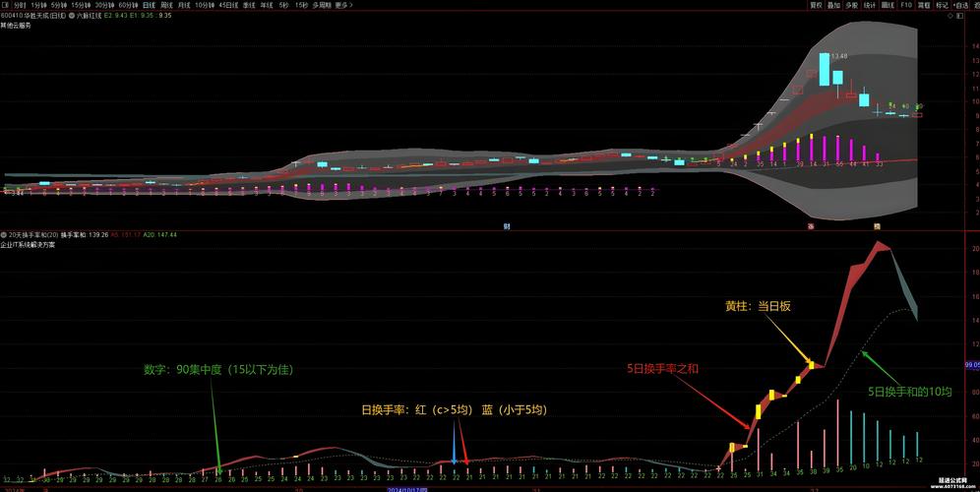Switch to 日线 daily period

tap(149, 5)
